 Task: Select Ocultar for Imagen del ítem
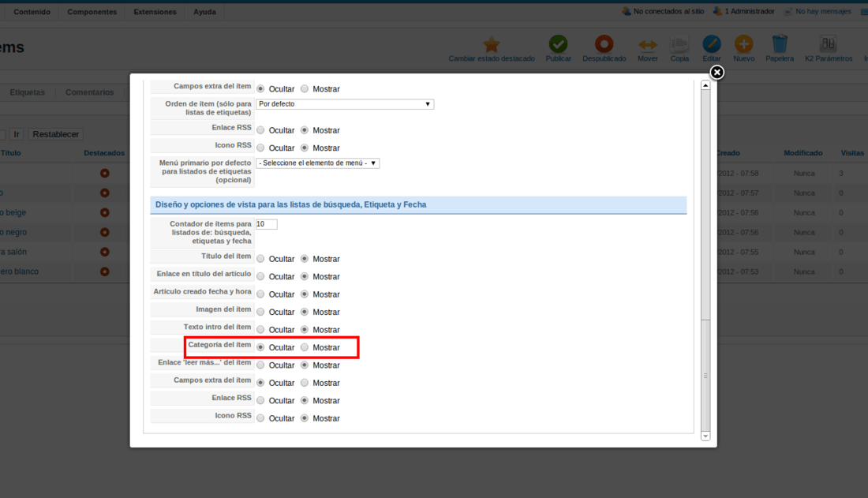point(260,312)
